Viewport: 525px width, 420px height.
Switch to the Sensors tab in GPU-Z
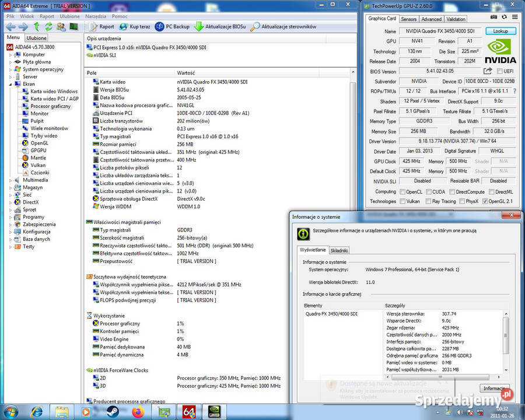[408, 19]
